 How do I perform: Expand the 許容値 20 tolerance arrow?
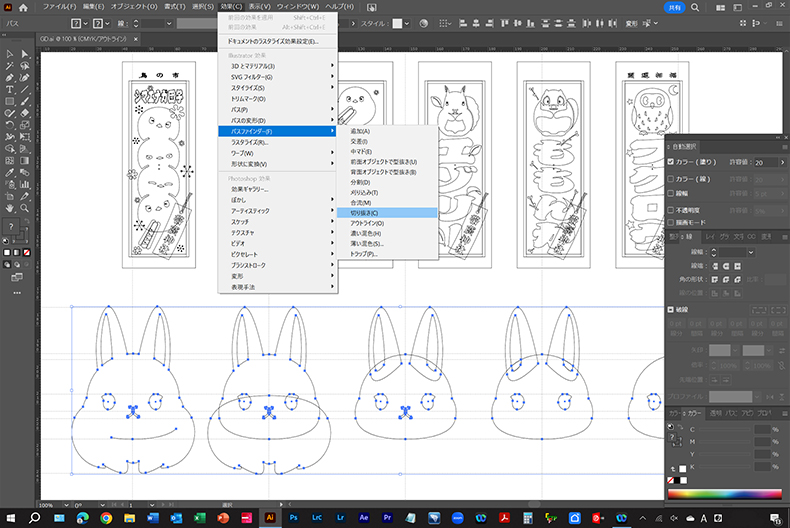click(x=782, y=162)
